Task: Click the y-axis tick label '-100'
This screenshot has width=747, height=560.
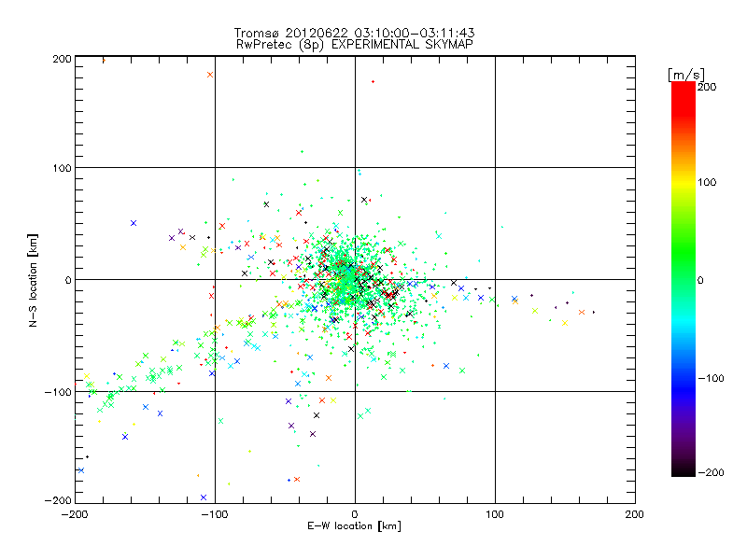Action: click(58, 392)
